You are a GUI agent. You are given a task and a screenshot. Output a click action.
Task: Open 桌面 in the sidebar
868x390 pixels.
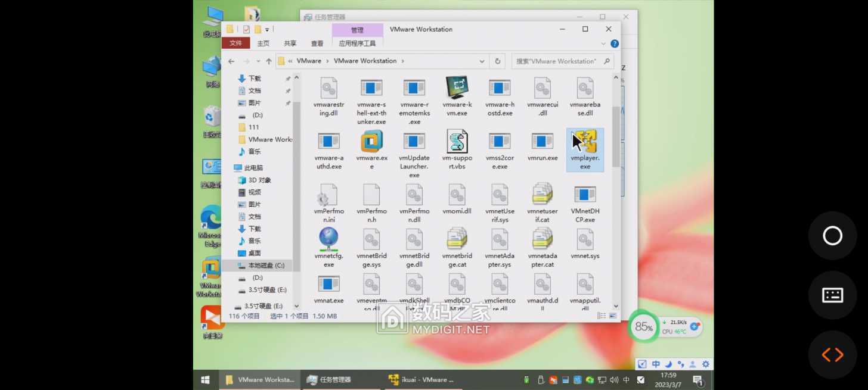click(255, 253)
